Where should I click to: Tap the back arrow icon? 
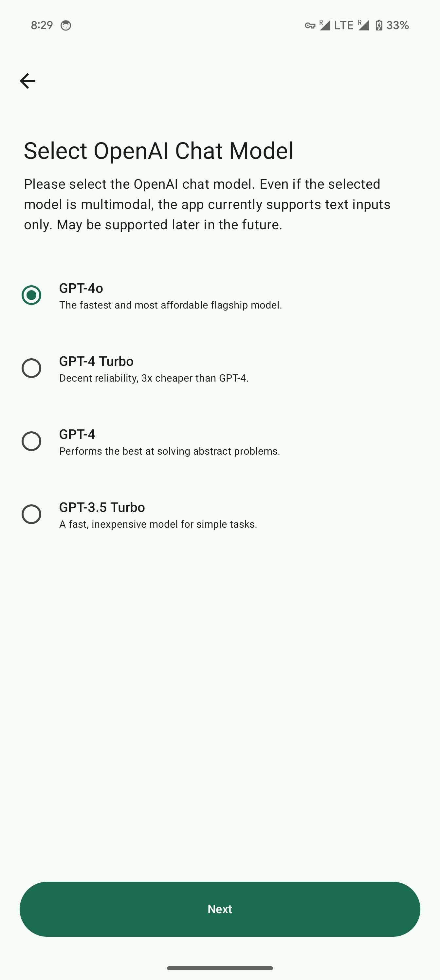pyautogui.click(x=27, y=81)
